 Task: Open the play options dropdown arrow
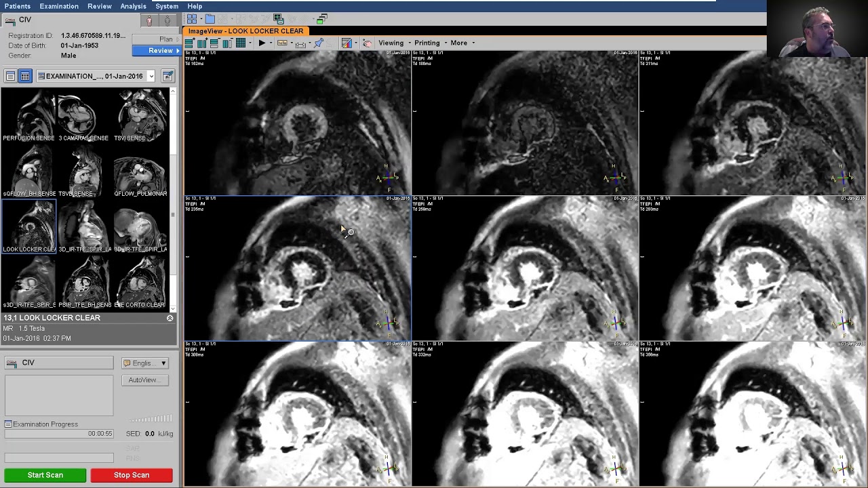271,43
